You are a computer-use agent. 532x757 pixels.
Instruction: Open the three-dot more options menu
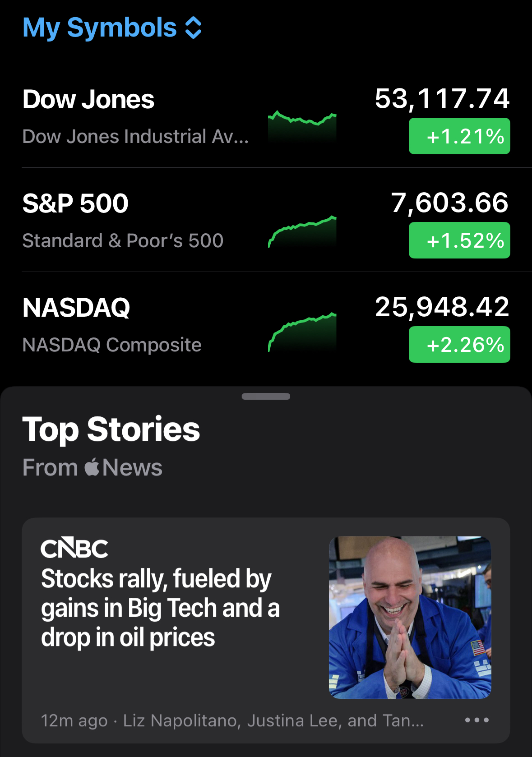477,720
